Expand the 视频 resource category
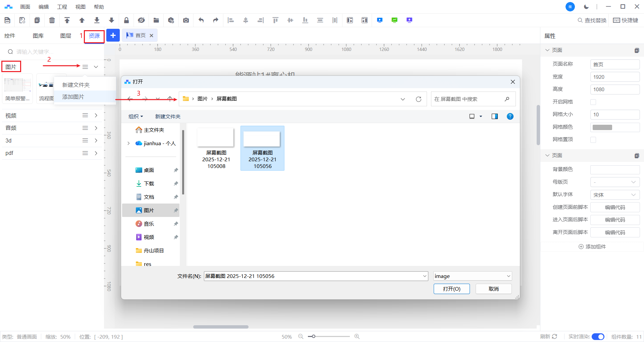Image resolution: width=644 pixels, height=342 pixels. pos(96,115)
